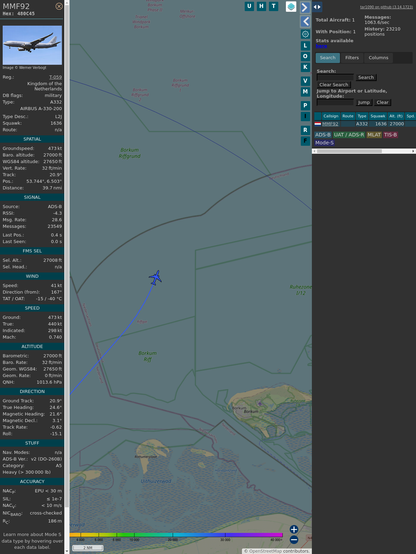The image size is (416, 554).
Task: Toggle the F filter-to-view button
Action: tap(305, 141)
